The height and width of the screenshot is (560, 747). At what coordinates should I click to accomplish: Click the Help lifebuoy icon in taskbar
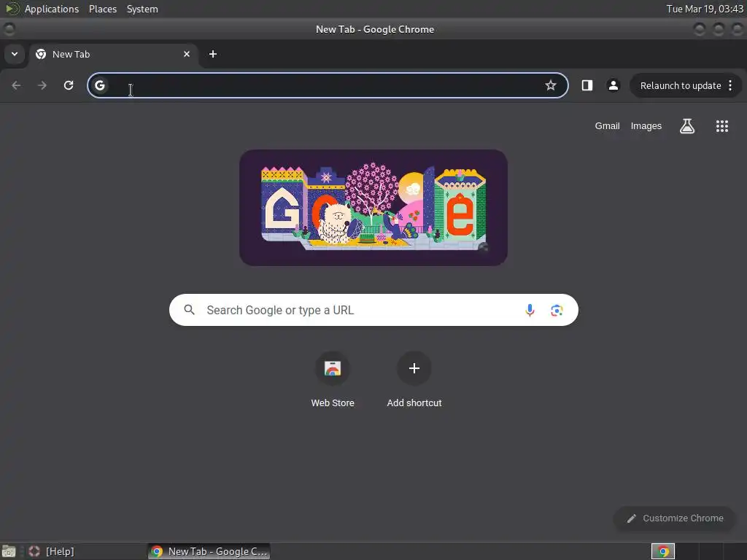click(34, 551)
